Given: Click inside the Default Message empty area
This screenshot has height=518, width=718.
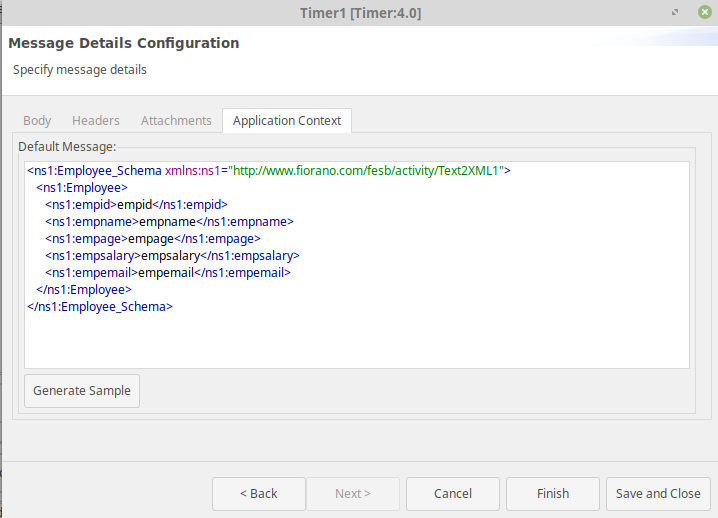Looking at the screenshot, I should 357,341.
